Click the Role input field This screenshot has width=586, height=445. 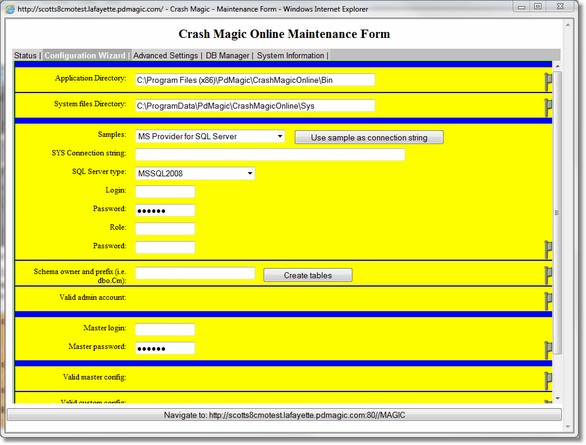[x=165, y=229]
